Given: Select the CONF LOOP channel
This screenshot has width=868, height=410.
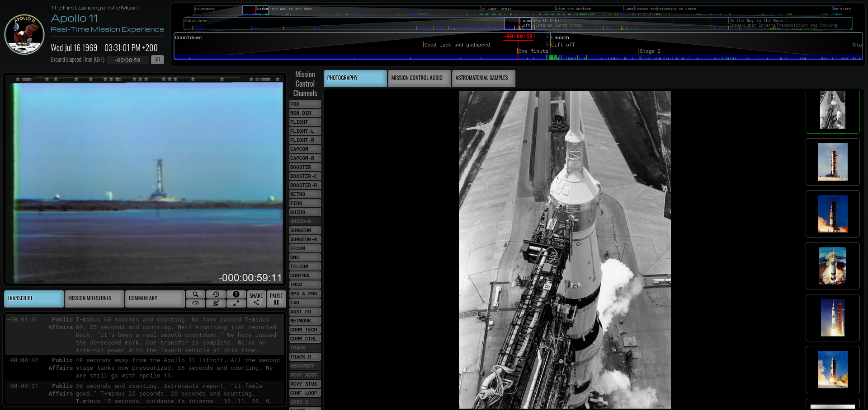Looking at the screenshot, I should [x=305, y=393].
